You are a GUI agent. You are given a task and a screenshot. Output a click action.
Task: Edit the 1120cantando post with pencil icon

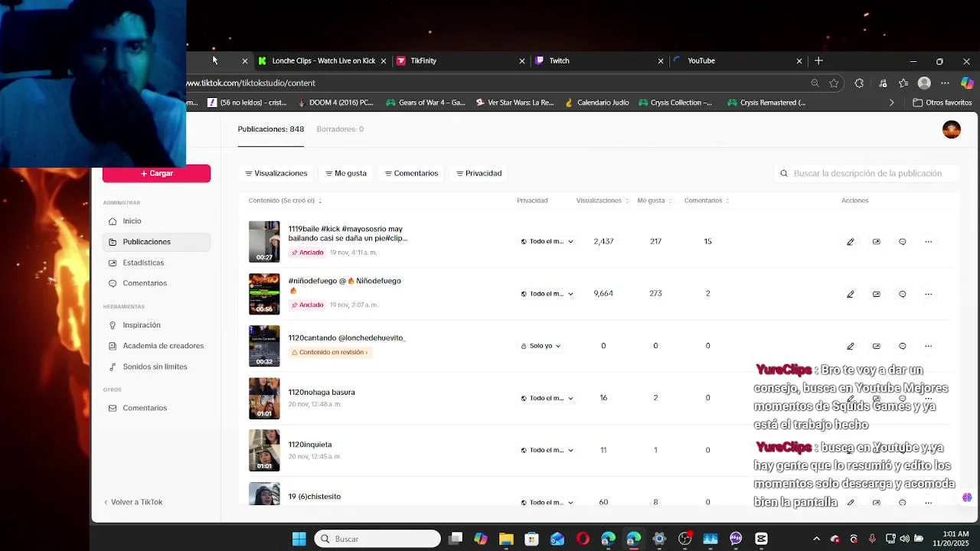pos(850,346)
